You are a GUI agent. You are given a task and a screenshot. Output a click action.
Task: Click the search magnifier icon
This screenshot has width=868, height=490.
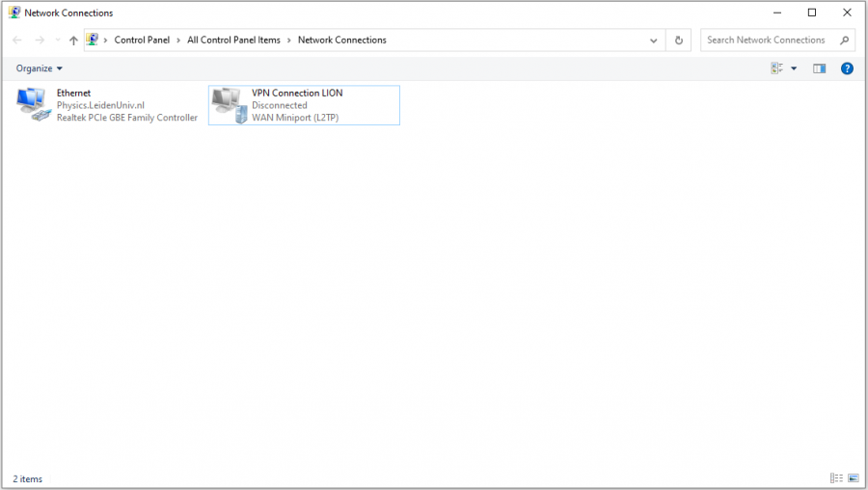[x=845, y=41]
